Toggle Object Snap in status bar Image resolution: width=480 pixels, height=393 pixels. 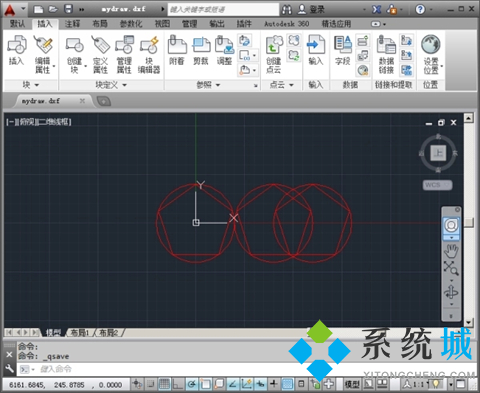pos(205,384)
